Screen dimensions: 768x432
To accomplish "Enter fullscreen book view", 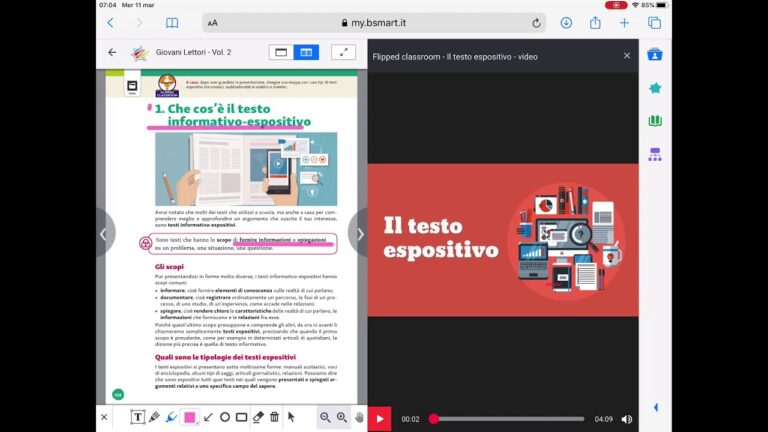I will pos(343,52).
